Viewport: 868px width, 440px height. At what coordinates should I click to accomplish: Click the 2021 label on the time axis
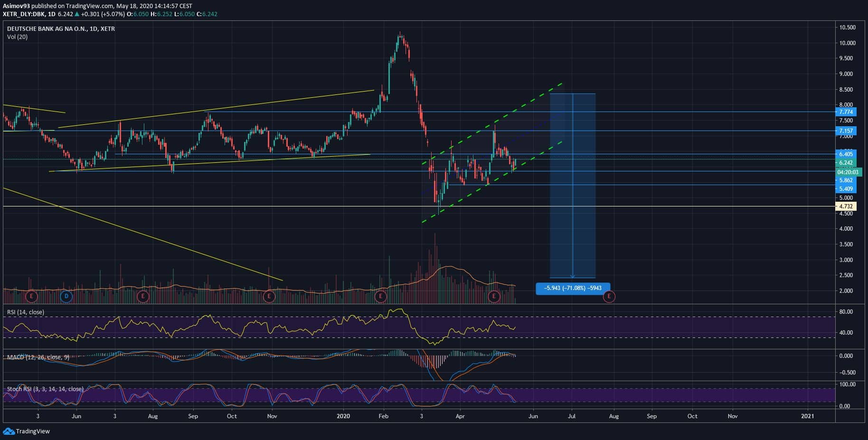[807, 416]
